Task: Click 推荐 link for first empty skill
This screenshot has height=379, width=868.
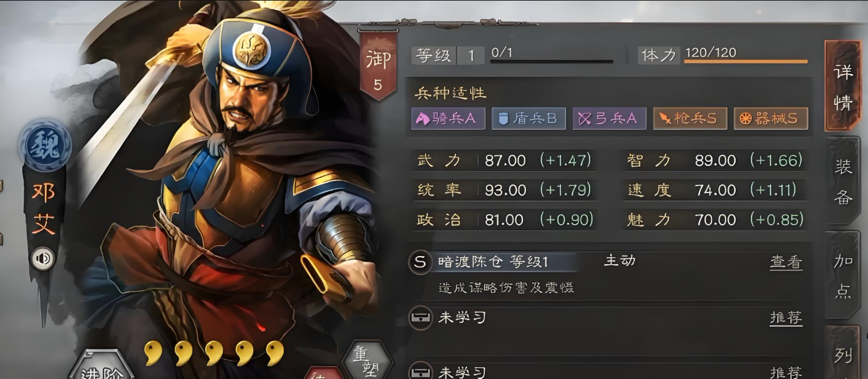Action: pyautogui.click(x=786, y=318)
